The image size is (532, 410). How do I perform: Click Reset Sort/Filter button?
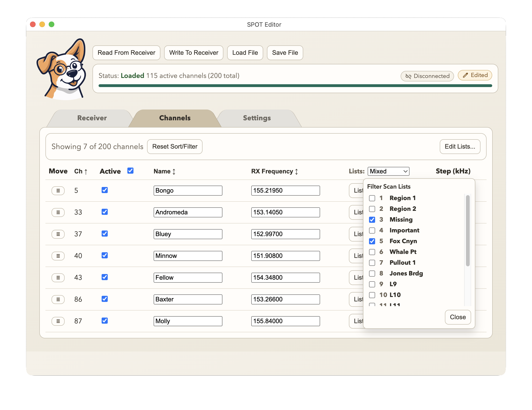pyautogui.click(x=175, y=146)
